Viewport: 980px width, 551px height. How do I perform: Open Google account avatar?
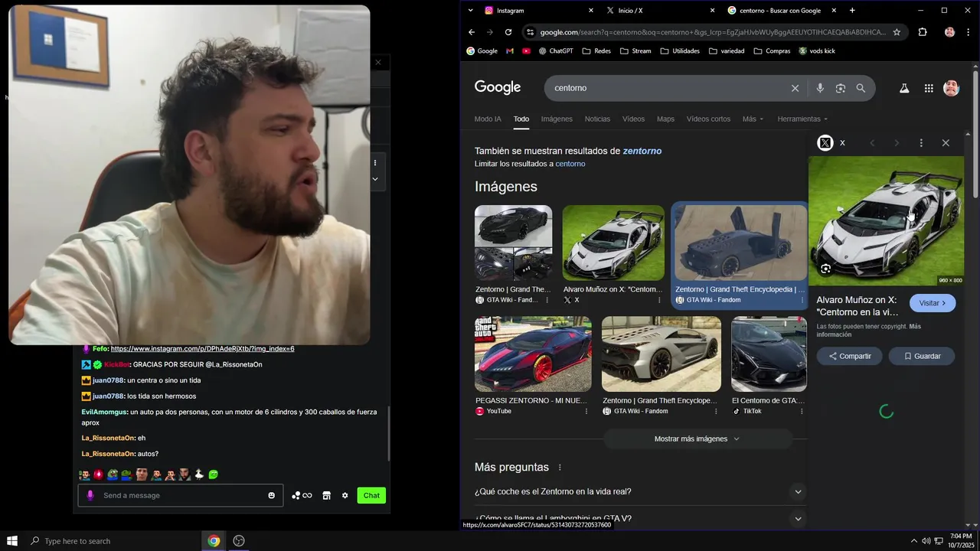point(951,88)
